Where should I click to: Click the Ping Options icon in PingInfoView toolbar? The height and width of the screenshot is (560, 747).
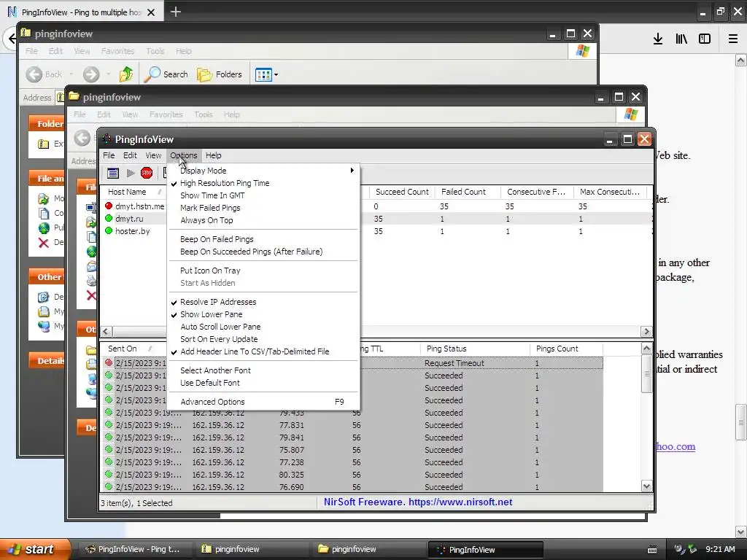(113, 173)
